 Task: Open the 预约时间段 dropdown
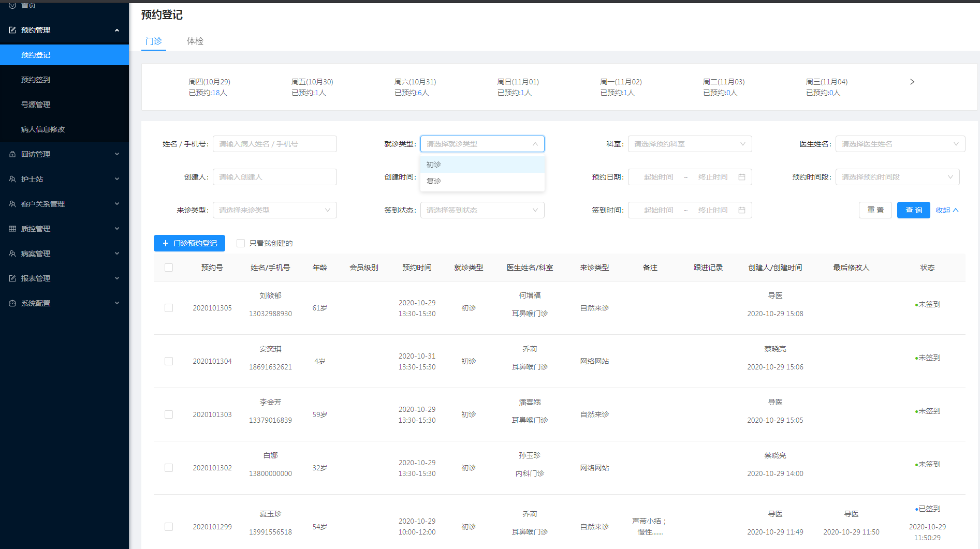[898, 177]
